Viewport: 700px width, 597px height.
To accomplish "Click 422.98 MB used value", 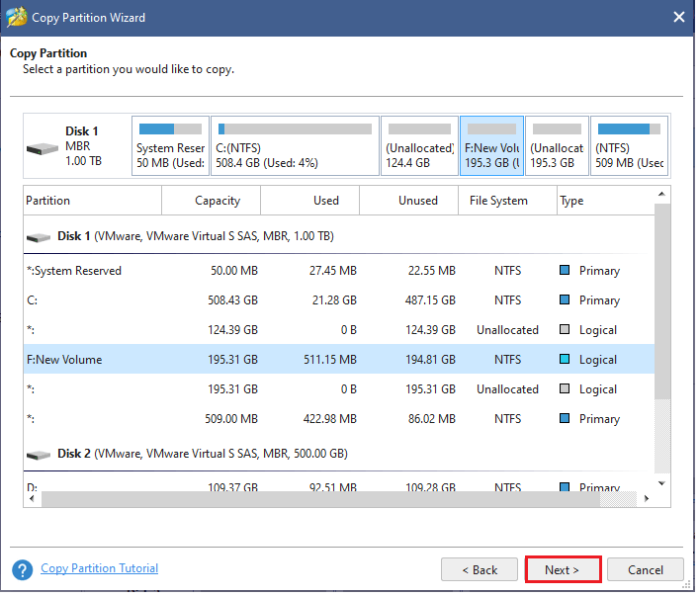I will click(330, 418).
